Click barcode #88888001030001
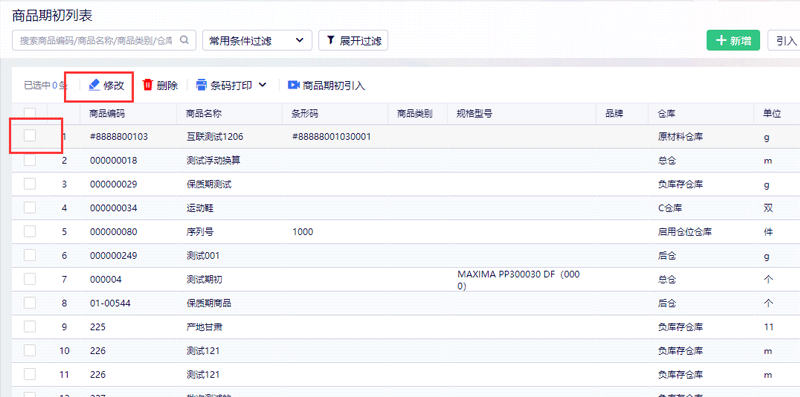This screenshot has height=397, width=800. click(x=332, y=137)
